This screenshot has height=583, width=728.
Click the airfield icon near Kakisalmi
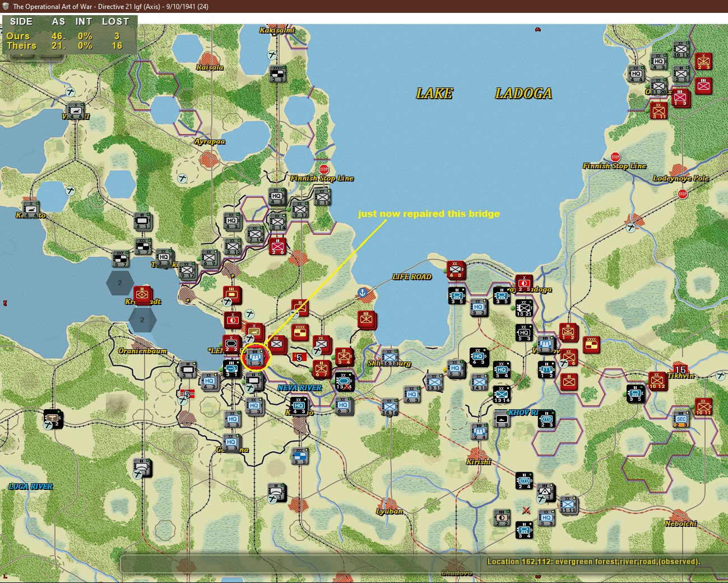click(x=272, y=55)
